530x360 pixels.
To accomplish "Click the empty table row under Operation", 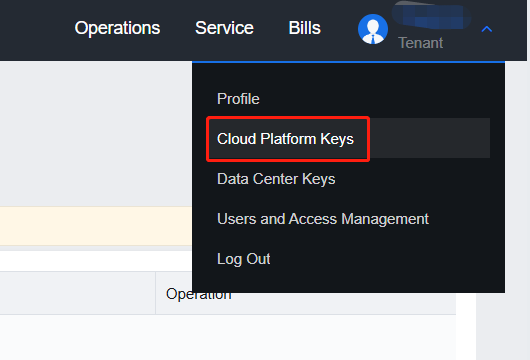I will (x=228, y=337).
